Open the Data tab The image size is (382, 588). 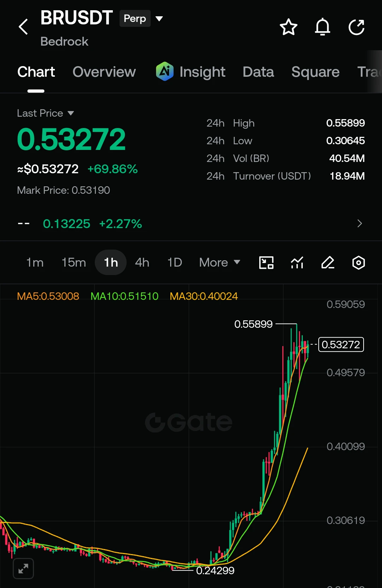tap(259, 72)
